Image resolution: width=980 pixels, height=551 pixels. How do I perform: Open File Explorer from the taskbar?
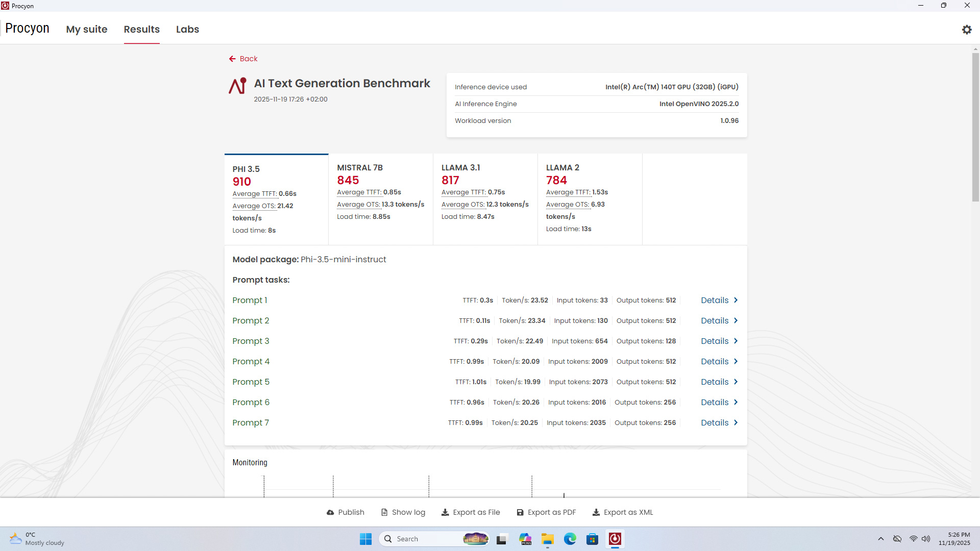(x=548, y=539)
